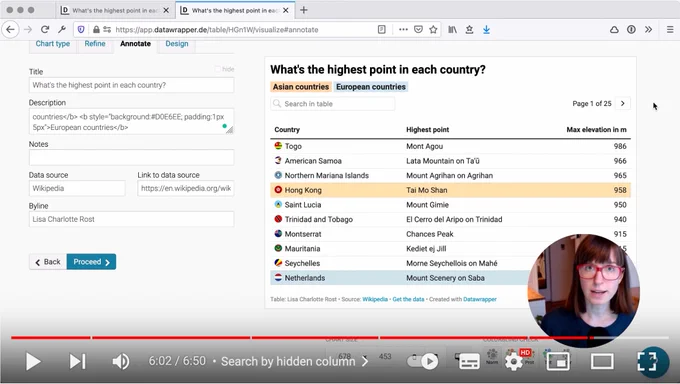This screenshot has width=680, height=384.
Task: Click the browser back arrow
Action: pyautogui.click(x=10, y=30)
